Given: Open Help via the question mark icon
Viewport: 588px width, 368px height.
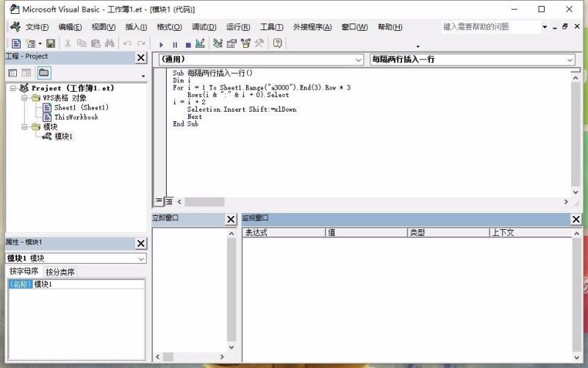Looking at the screenshot, I should (x=277, y=43).
